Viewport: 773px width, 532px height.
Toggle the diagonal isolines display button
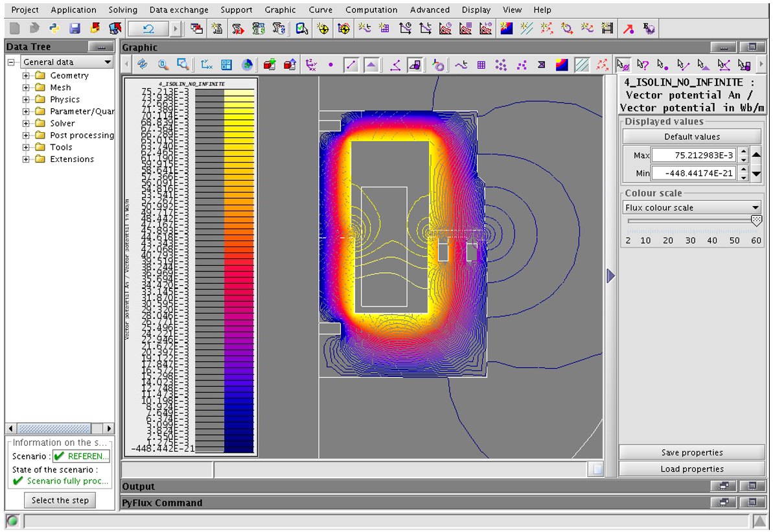(x=582, y=64)
